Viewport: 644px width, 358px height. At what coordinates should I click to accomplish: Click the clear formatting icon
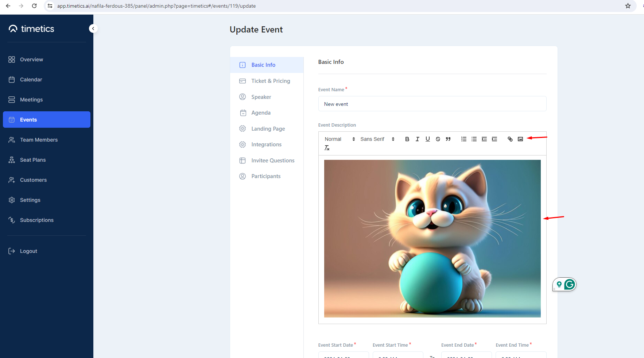327,147
